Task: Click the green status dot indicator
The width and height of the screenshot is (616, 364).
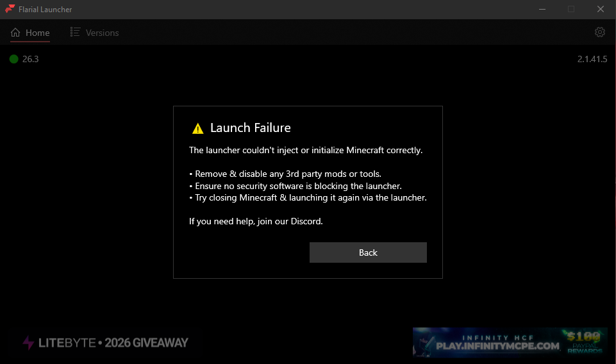Action: point(13,59)
